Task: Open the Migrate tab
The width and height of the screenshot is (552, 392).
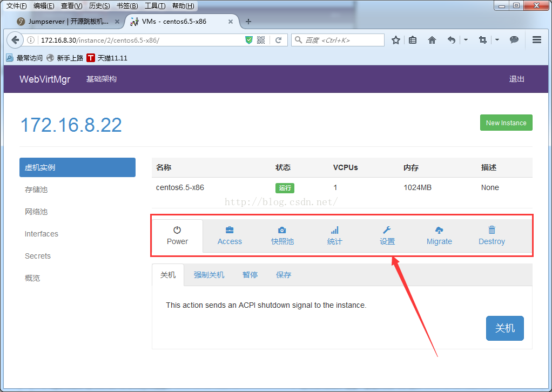Action: [x=439, y=236]
